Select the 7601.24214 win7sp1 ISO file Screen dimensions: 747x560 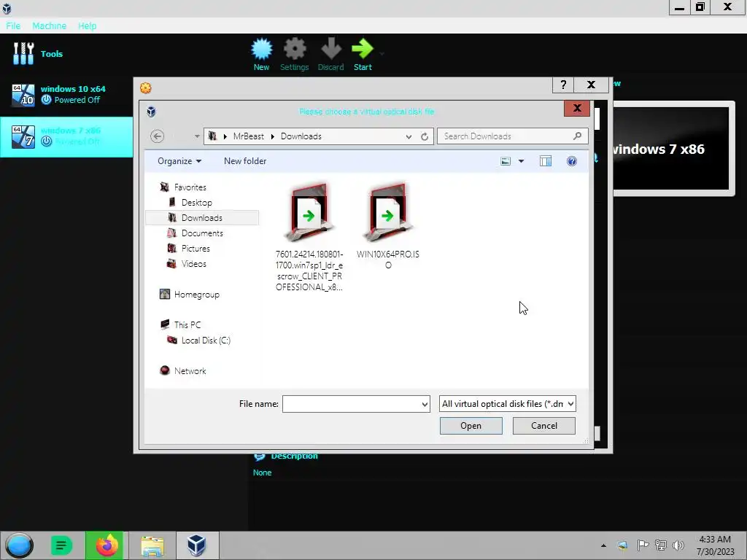coord(309,237)
